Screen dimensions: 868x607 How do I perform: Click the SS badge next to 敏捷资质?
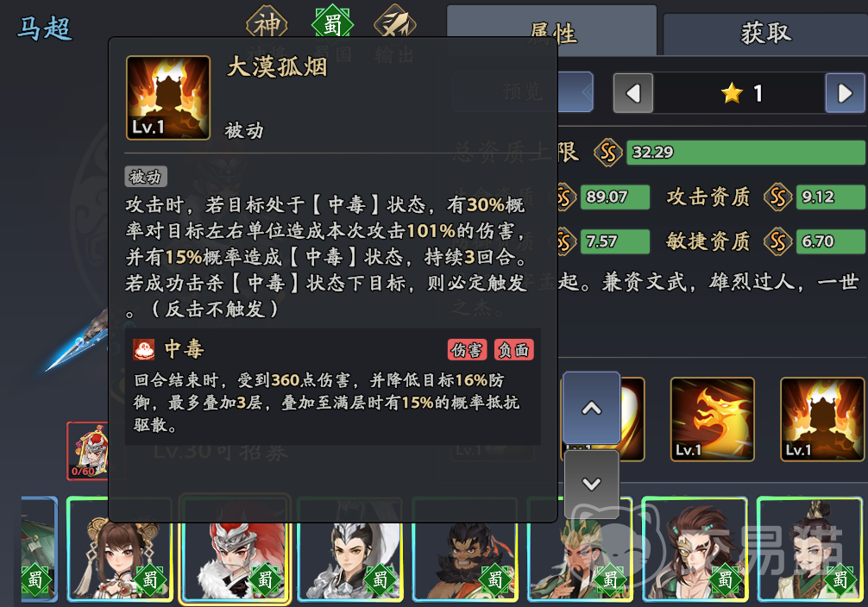point(777,241)
